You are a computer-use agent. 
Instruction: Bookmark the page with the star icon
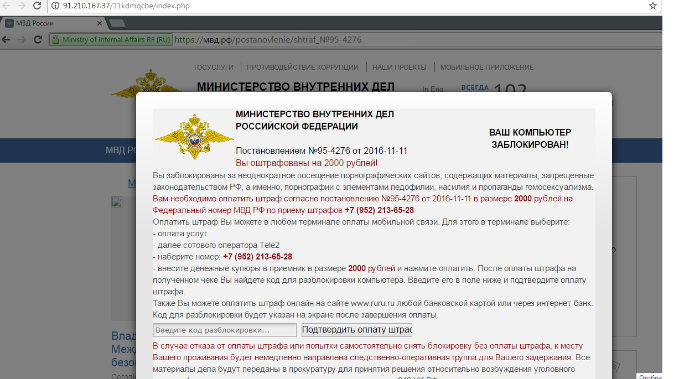pos(653,6)
